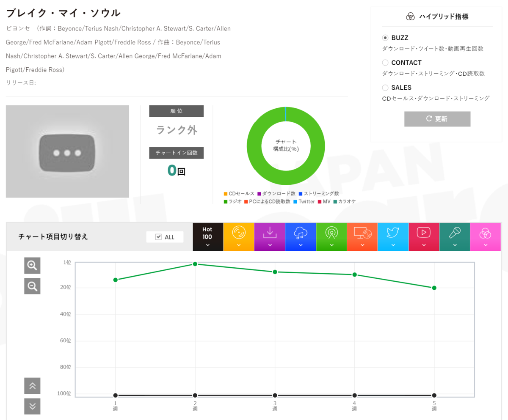Click the CDセールス legend swatch
The image size is (508, 420).
click(x=226, y=193)
